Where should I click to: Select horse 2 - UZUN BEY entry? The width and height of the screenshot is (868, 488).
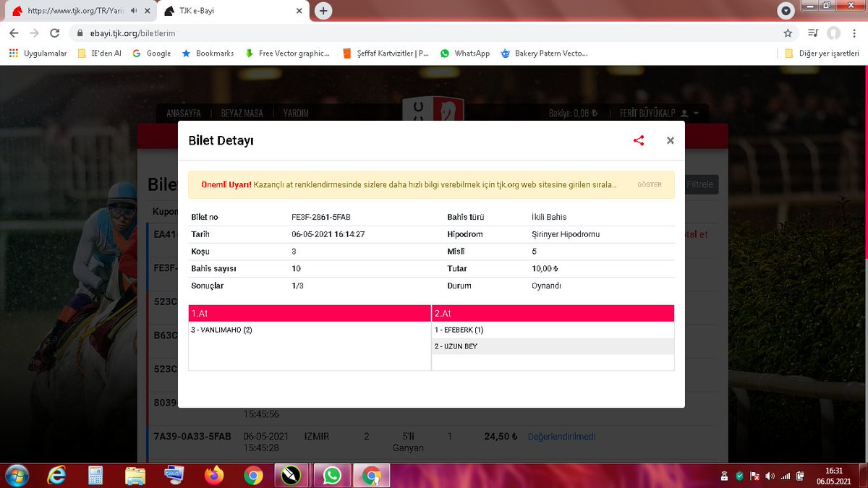(x=456, y=346)
